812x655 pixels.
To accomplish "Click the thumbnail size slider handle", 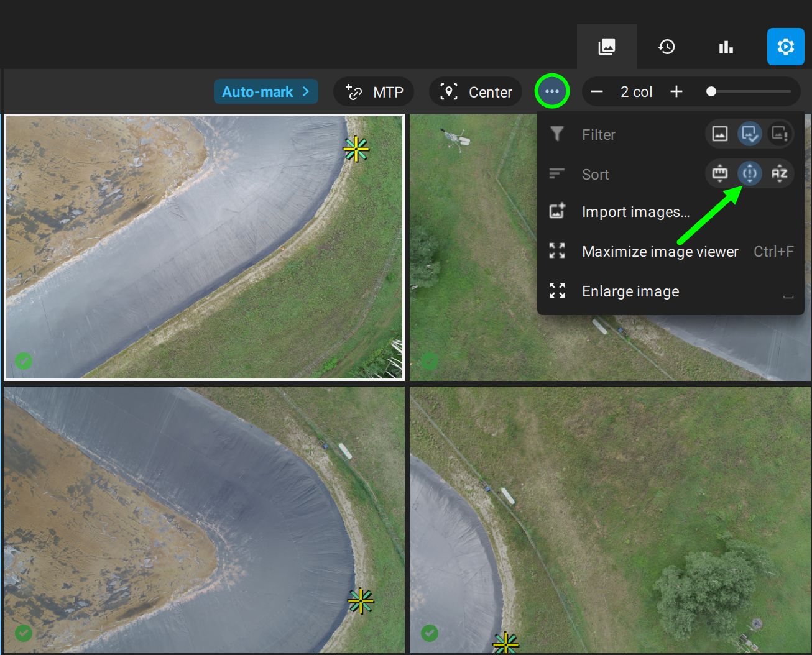I will [711, 92].
